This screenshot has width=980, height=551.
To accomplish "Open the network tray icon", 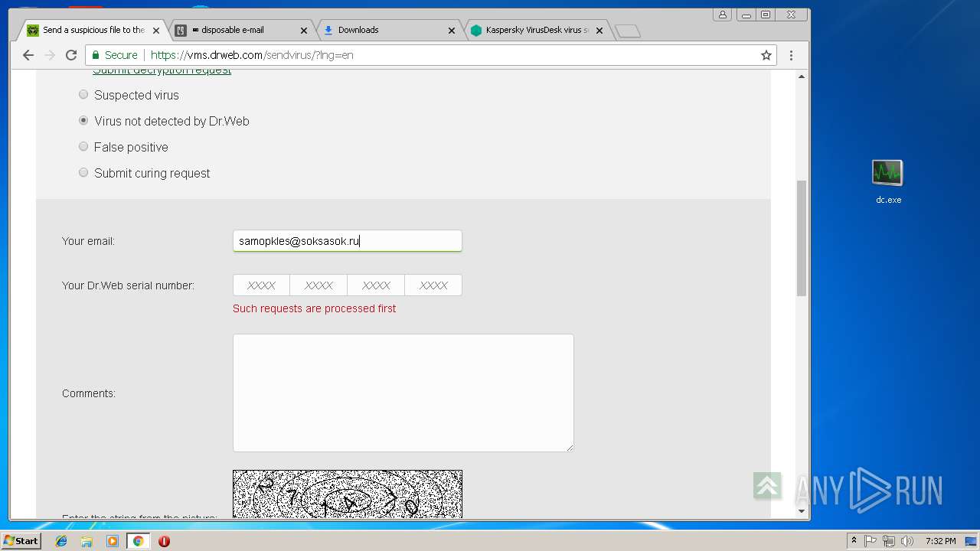I will tap(889, 541).
